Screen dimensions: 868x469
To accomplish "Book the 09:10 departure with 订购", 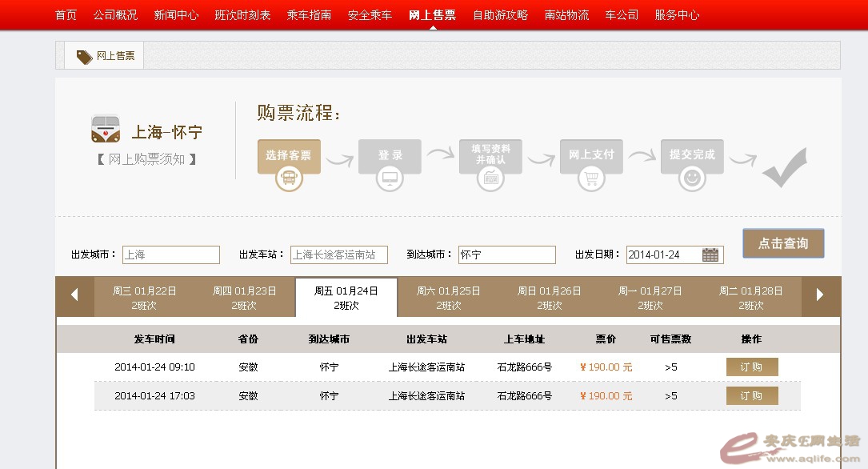I will pos(751,367).
